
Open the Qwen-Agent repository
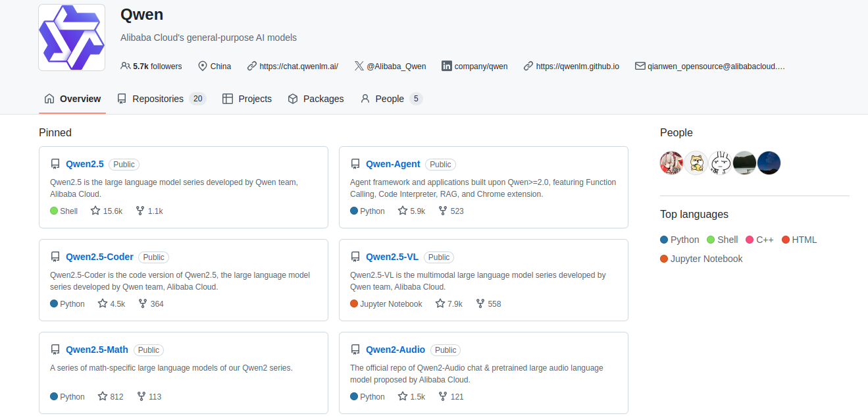[x=393, y=164]
